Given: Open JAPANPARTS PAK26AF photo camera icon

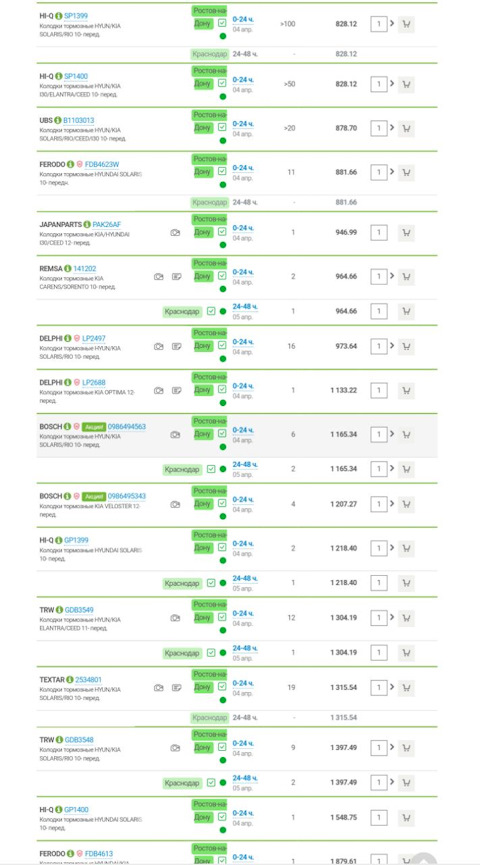Looking at the screenshot, I should click(x=175, y=233).
